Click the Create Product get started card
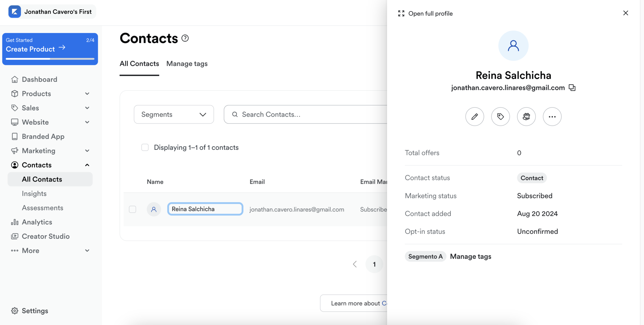The height and width of the screenshot is (325, 644). coord(50,49)
